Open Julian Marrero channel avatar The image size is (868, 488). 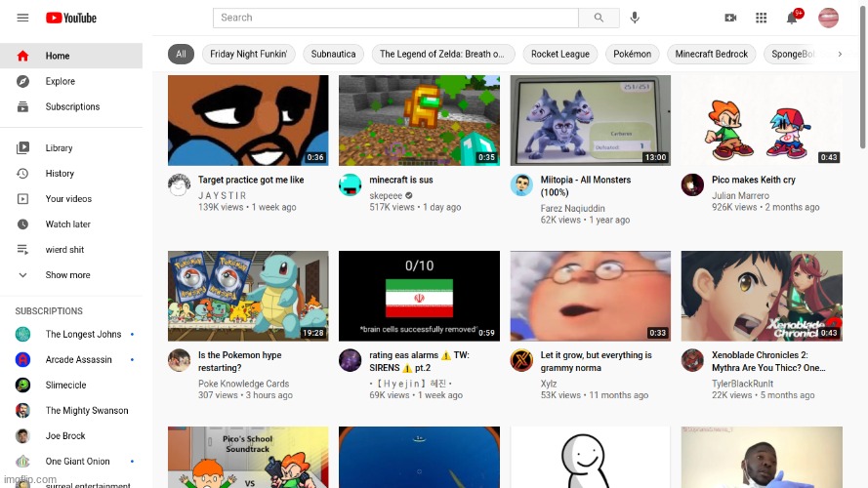(x=692, y=184)
